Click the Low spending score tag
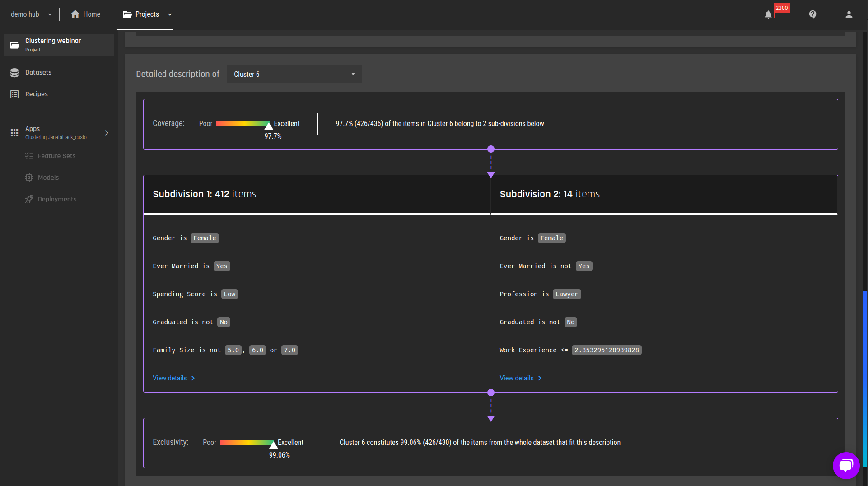The height and width of the screenshot is (486, 868). (x=229, y=294)
